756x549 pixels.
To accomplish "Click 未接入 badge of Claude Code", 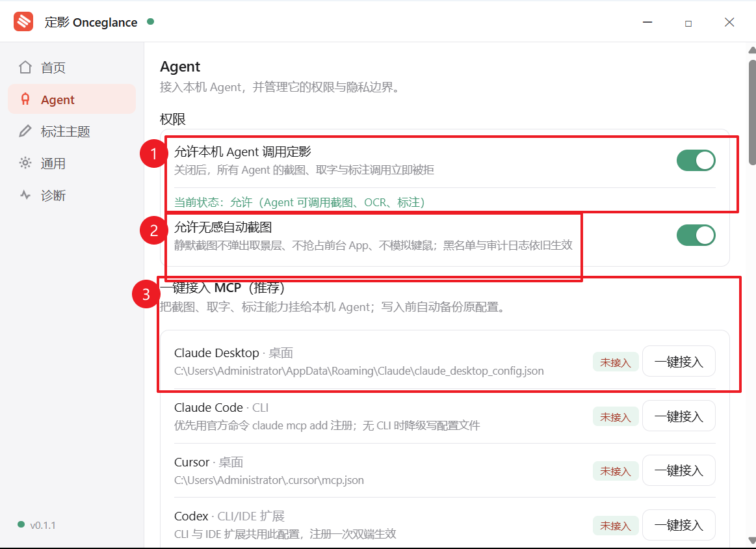I will tap(616, 417).
